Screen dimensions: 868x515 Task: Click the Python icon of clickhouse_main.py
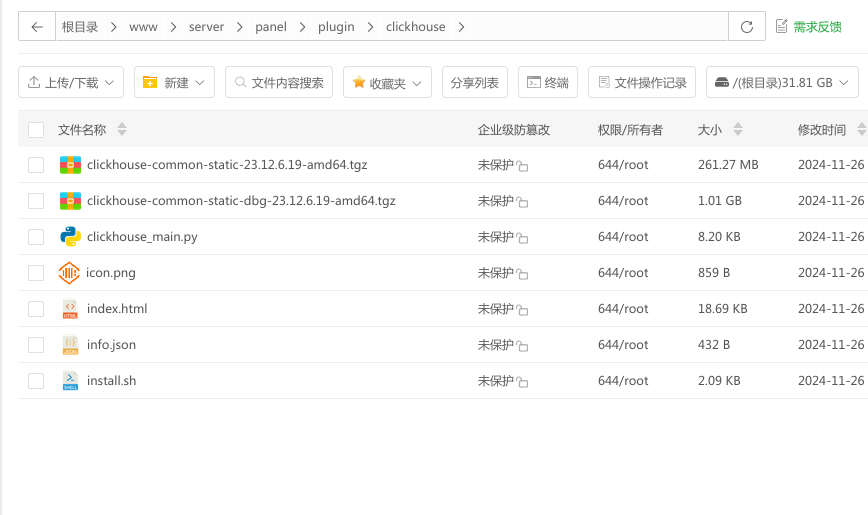coord(70,237)
